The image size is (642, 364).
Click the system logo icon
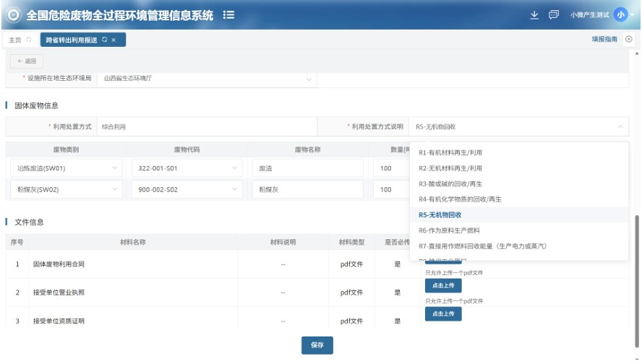pyautogui.click(x=14, y=15)
